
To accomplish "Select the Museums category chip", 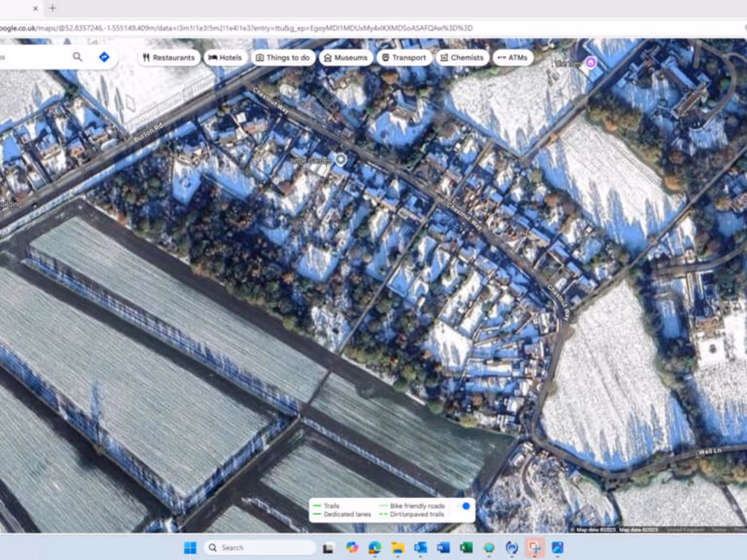I will [345, 58].
